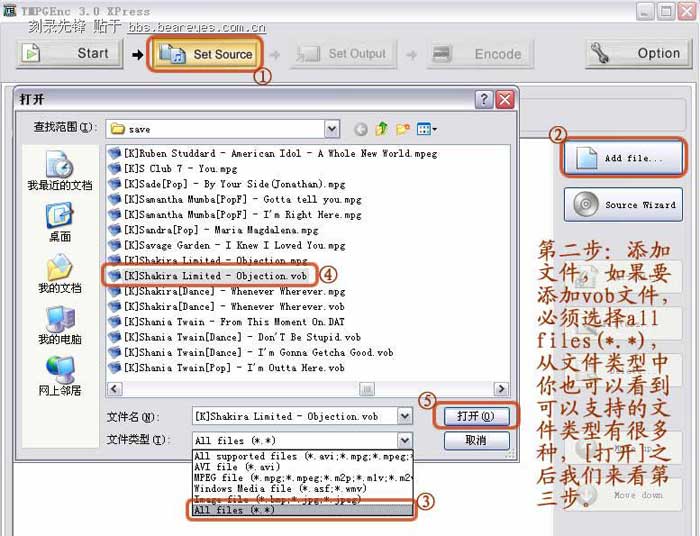Image resolution: width=700 pixels, height=536 pixels.
Task: Expand the look-in folder dropdown
Action: (331, 129)
